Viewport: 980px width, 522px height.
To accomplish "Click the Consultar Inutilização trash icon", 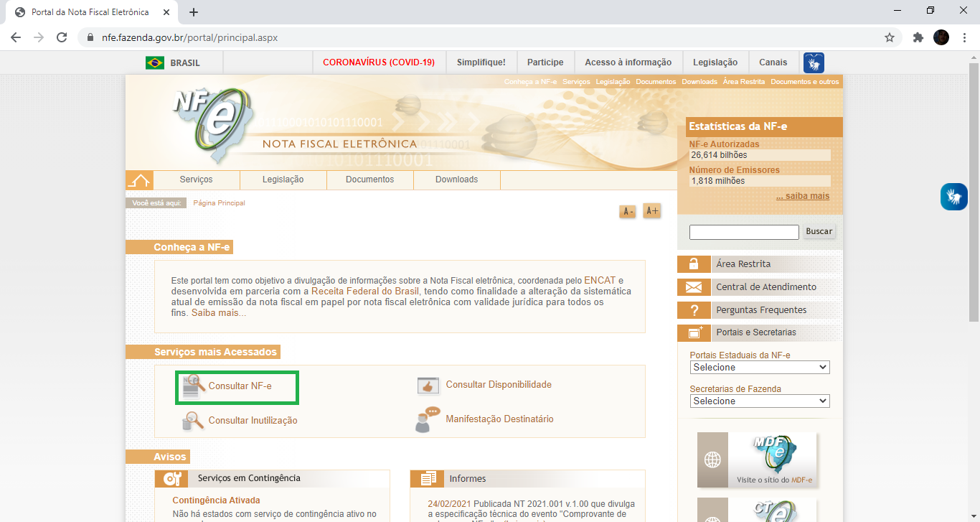I will click(x=192, y=421).
